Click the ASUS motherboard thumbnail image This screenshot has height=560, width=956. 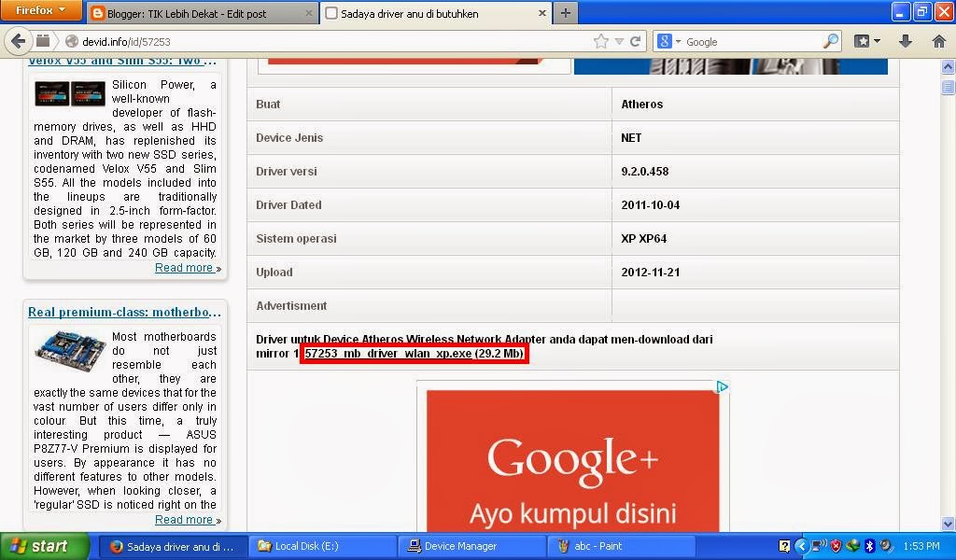(69, 350)
